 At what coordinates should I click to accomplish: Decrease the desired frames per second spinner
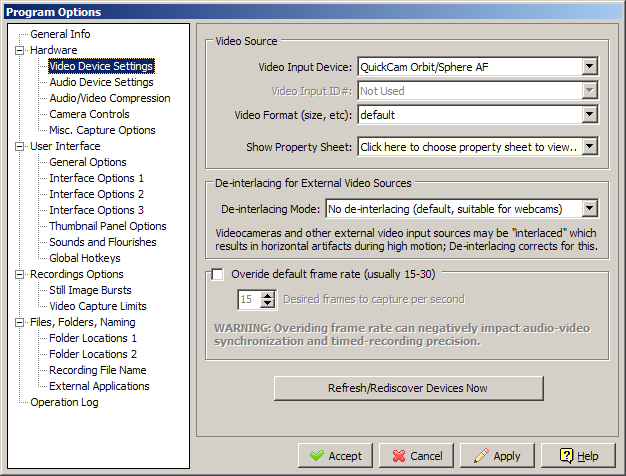pyautogui.click(x=267, y=303)
